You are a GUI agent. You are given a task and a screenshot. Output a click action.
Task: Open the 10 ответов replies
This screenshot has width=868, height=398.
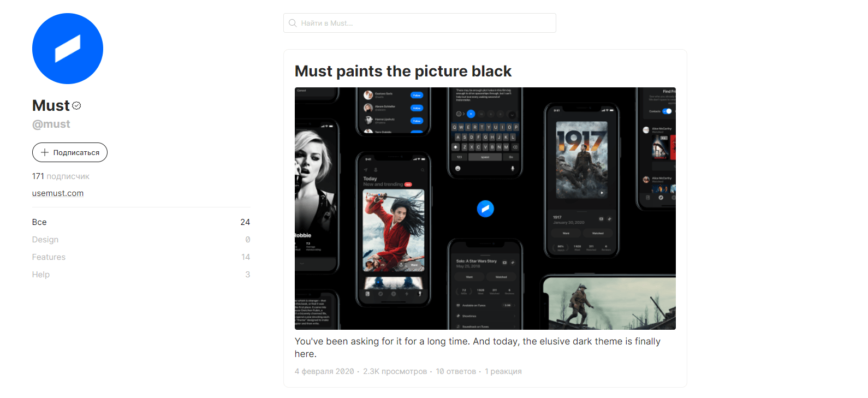[x=456, y=371]
